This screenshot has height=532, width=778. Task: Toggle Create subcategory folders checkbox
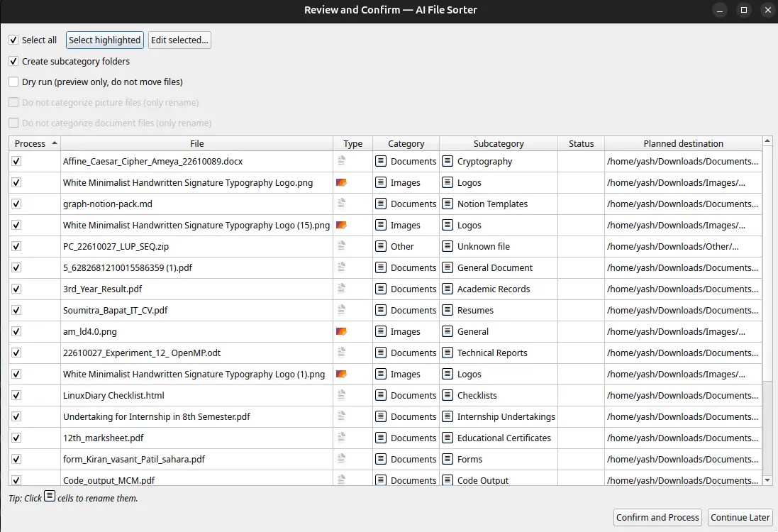13,62
